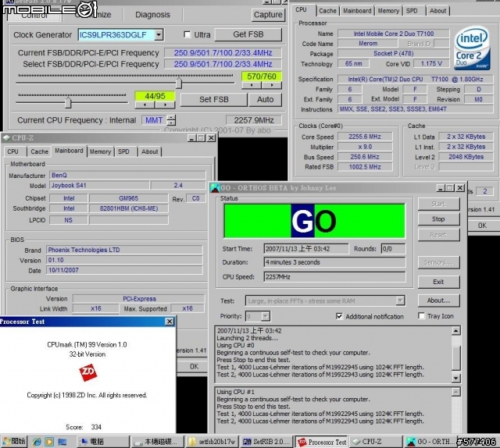Viewport: 500px width, 448px height.
Task: Open Internet Explorer from the quick launch
Action: (x=37, y=442)
